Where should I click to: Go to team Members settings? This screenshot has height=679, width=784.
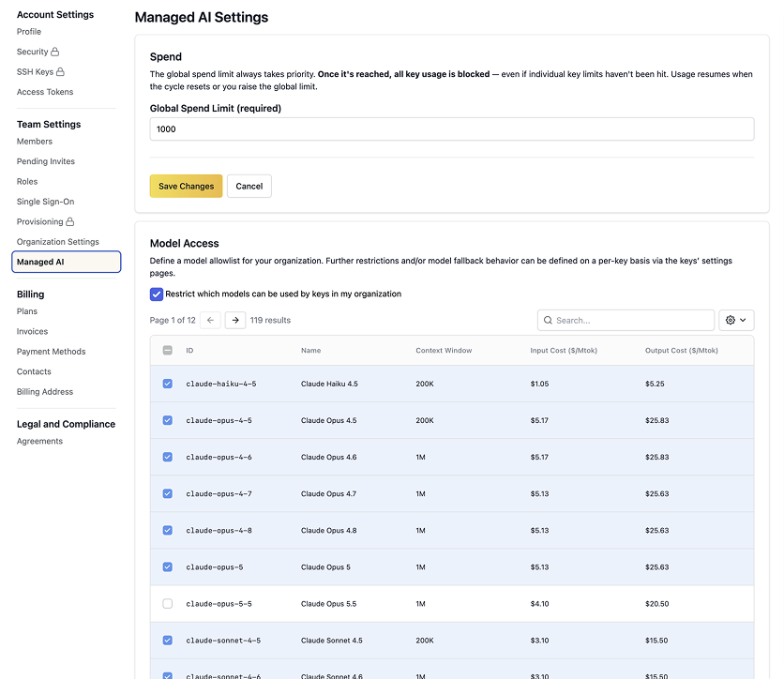point(35,142)
